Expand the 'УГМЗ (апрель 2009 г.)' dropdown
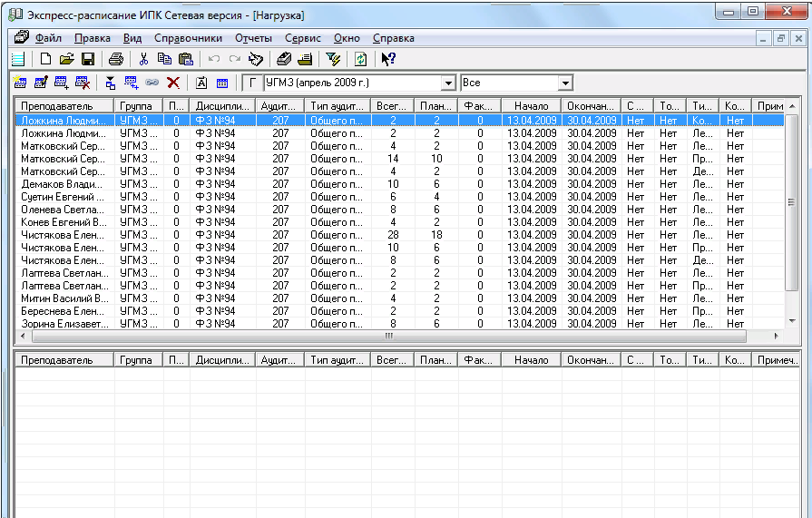Image resolution: width=812 pixels, height=518 pixels. coord(447,83)
